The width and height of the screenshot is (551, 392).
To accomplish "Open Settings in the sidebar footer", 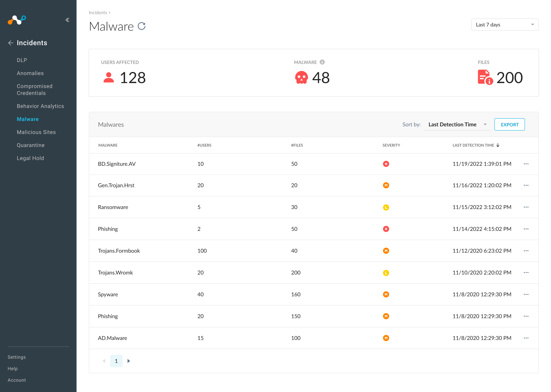I will coord(17,357).
